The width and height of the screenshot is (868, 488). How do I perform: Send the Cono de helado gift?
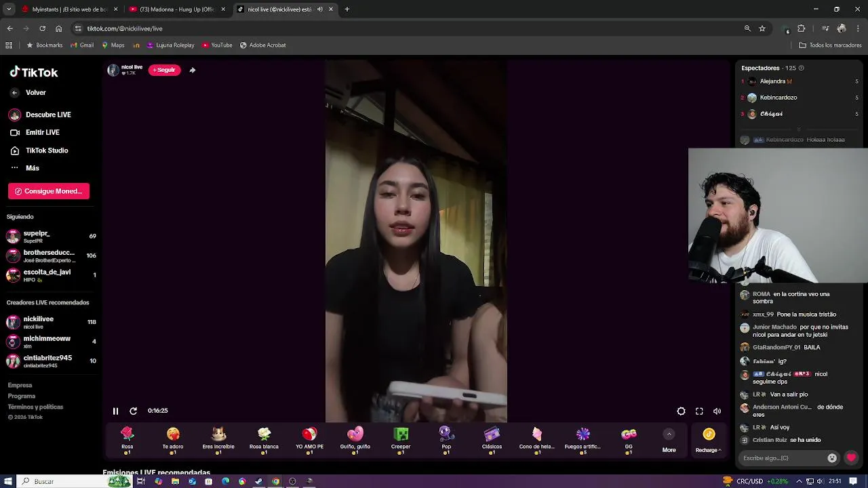click(537, 439)
